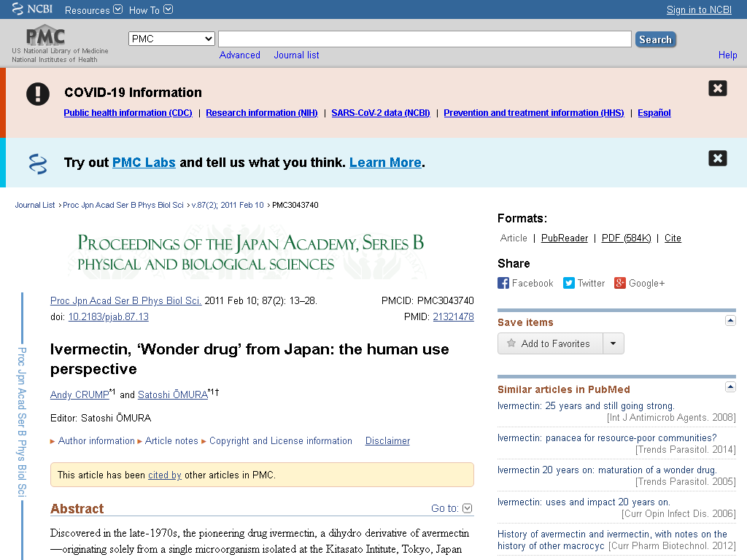Open PMID 21321478 link

[453, 316]
